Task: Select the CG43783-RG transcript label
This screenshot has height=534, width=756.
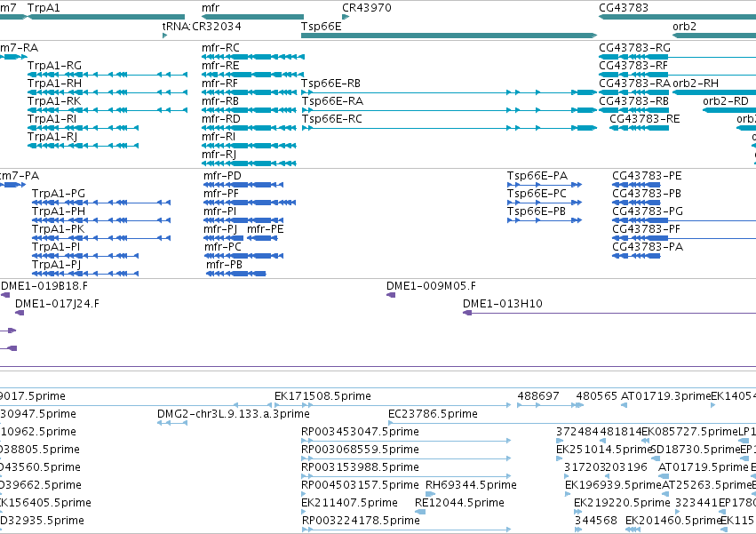Action: pyautogui.click(x=634, y=48)
